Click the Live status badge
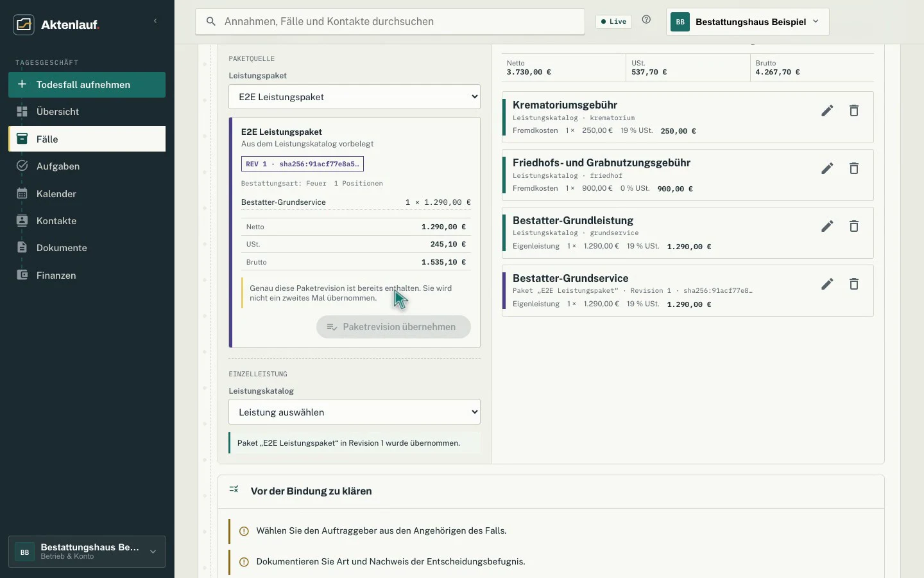Image resolution: width=924 pixels, height=578 pixels. 614,22
